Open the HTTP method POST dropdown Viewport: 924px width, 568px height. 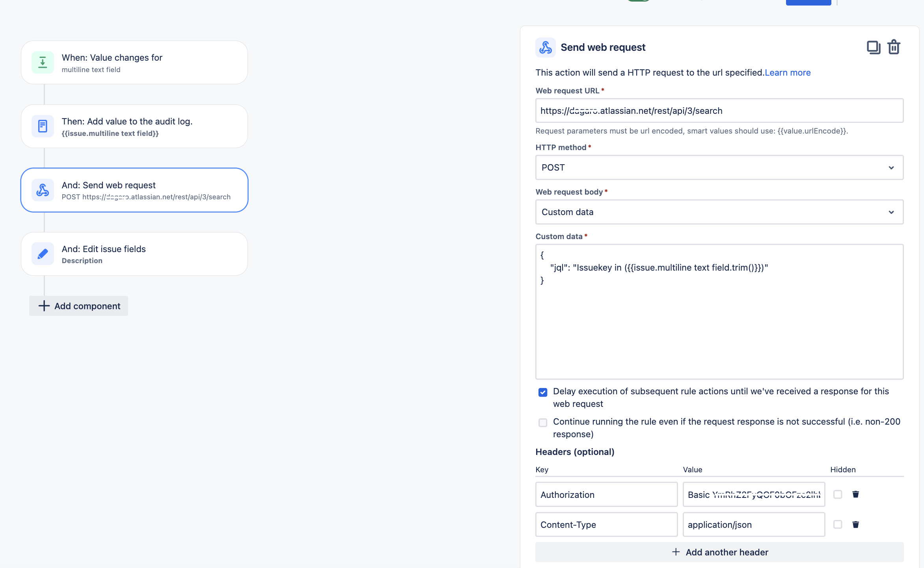coord(719,167)
